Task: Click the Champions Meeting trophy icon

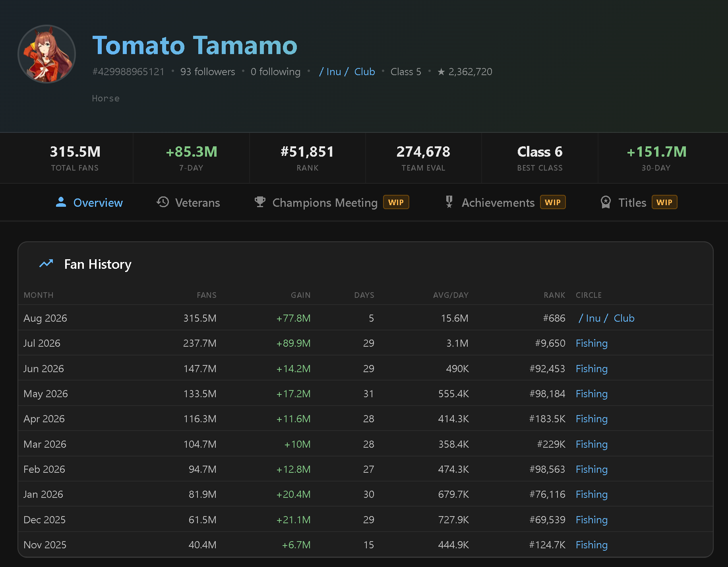Action: tap(260, 202)
